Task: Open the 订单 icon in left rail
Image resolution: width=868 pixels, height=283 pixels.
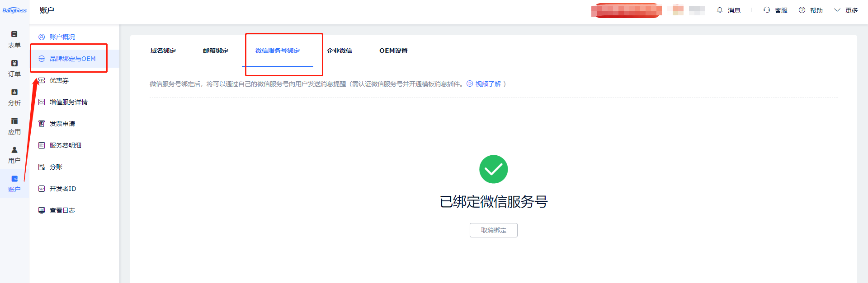Action: coord(14,63)
